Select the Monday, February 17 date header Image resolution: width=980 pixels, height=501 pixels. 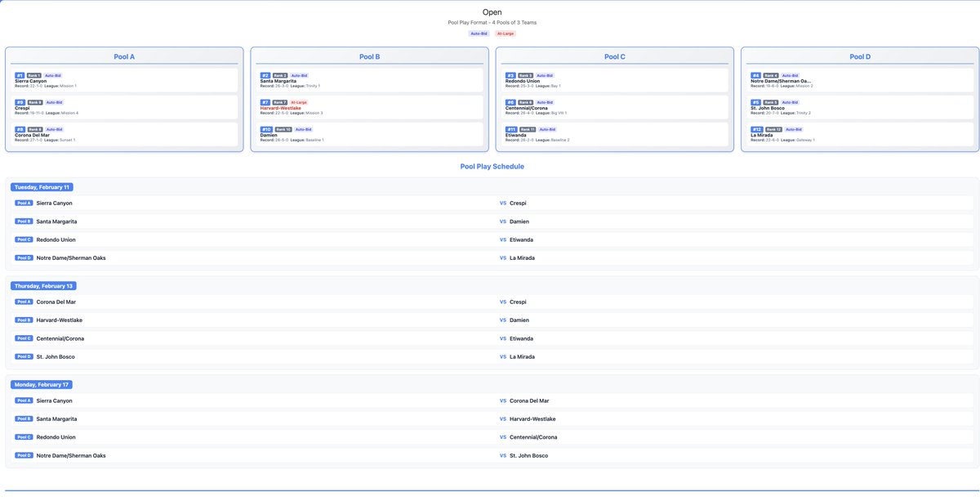point(42,384)
